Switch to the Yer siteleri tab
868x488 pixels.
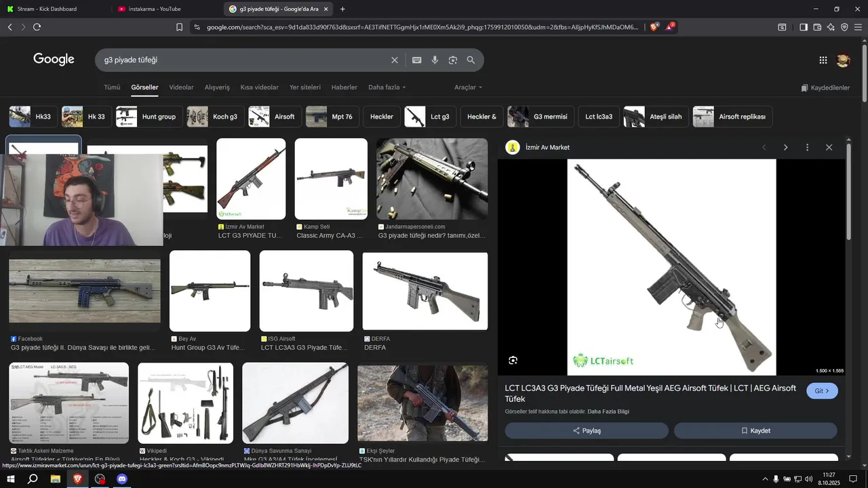click(305, 87)
